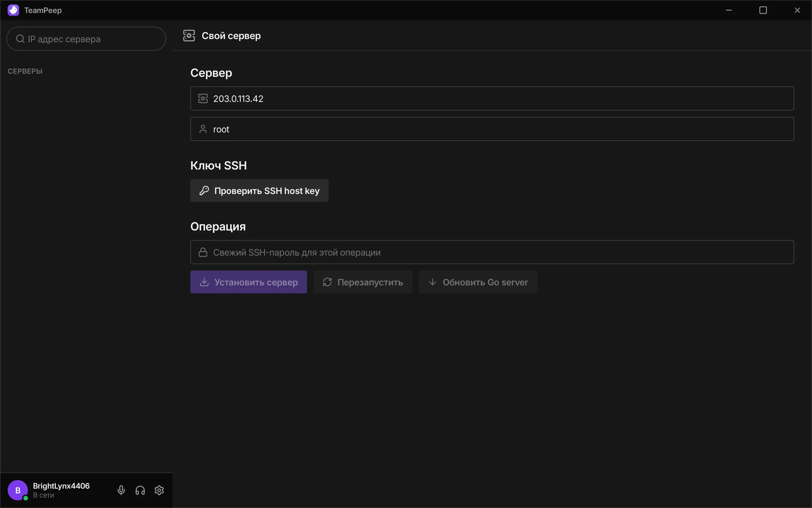Click the Установить сервер button
The height and width of the screenshot is (508, 812).
[249, 282]
